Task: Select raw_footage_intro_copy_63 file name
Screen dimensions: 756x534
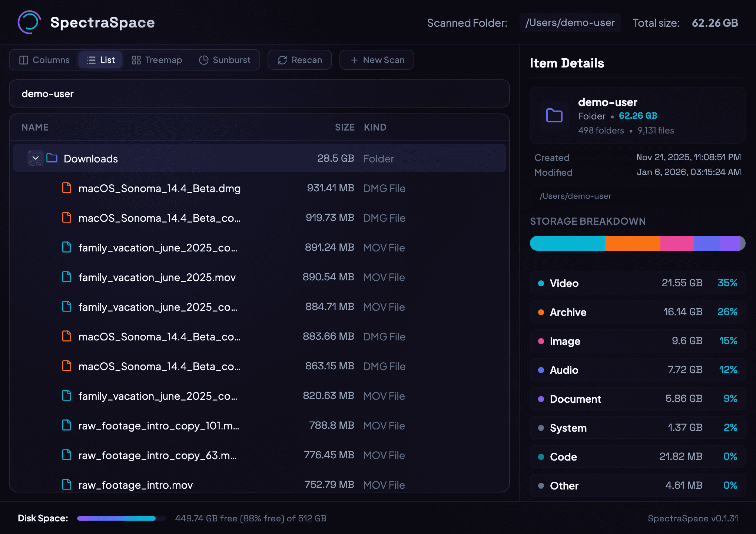Action: point(157,455)
